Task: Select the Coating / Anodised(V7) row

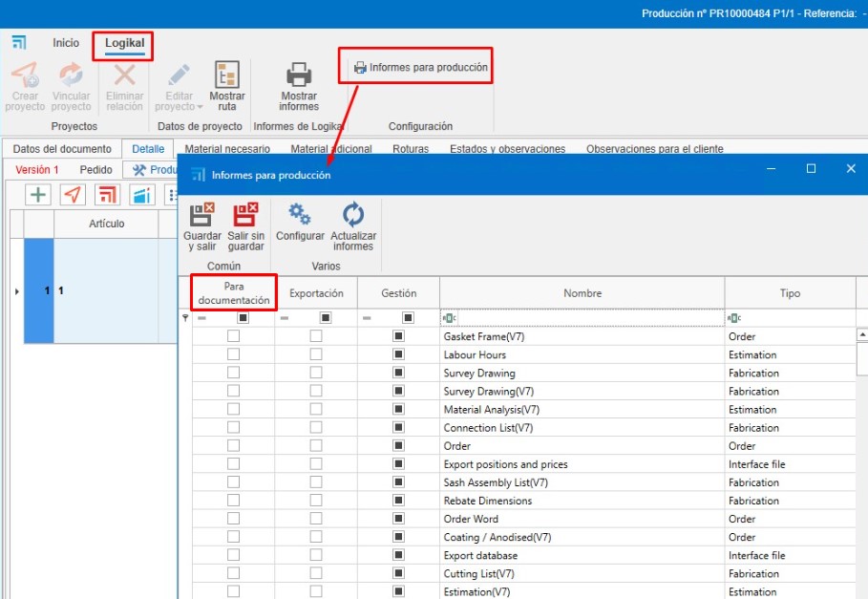Action: (498, 537)
